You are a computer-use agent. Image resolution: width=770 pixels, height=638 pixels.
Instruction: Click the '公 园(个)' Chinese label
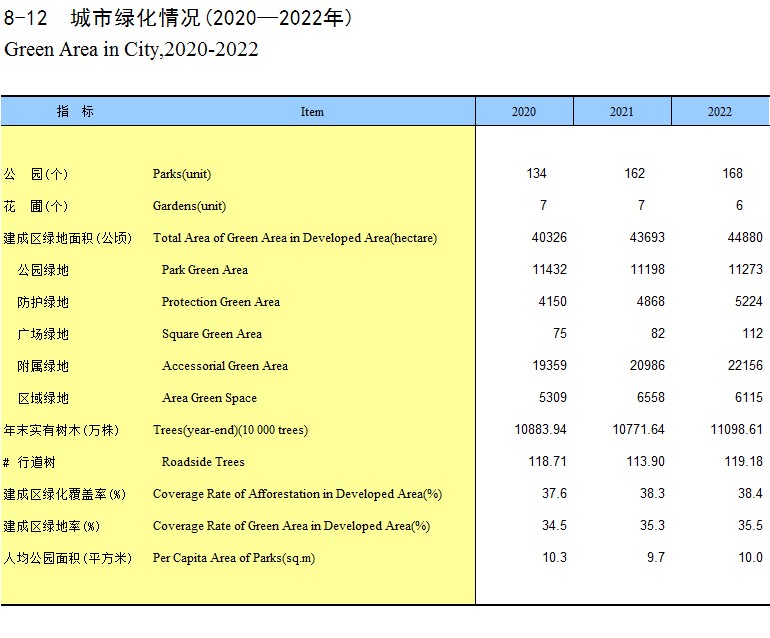coord(35,174)
